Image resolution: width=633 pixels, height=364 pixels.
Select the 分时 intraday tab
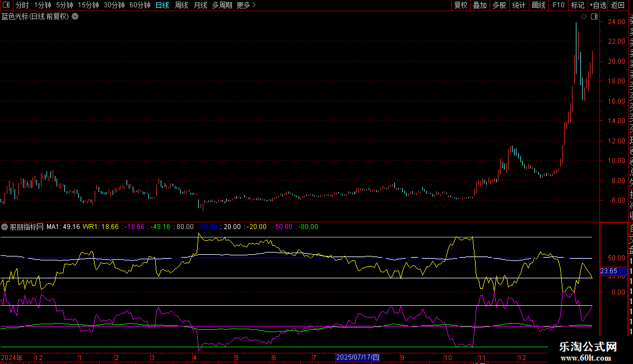[22, 5]
